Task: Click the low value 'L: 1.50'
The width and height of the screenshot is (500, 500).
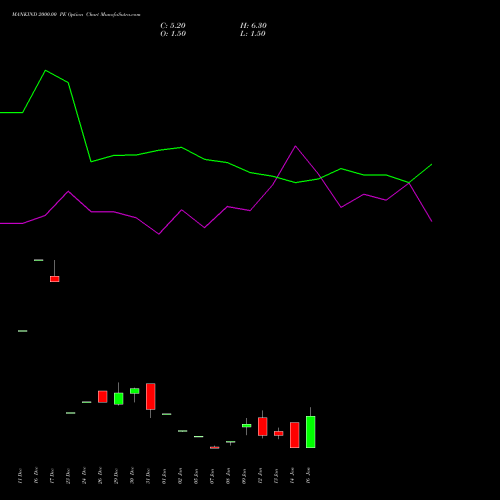Action: tap(253, 34)
